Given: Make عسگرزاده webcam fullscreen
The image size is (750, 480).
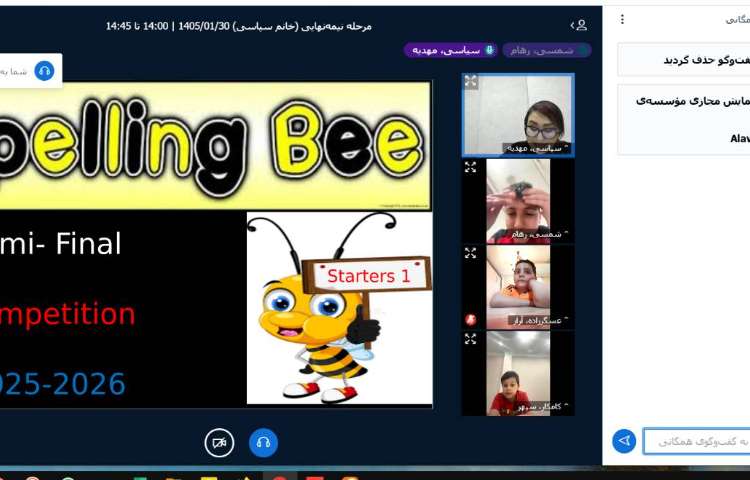Looking at the screenshot, I should [x=471, y=253].
